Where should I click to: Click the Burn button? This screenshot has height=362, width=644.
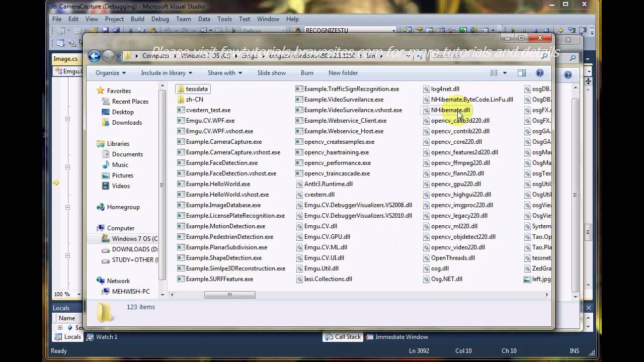(307, 73)
